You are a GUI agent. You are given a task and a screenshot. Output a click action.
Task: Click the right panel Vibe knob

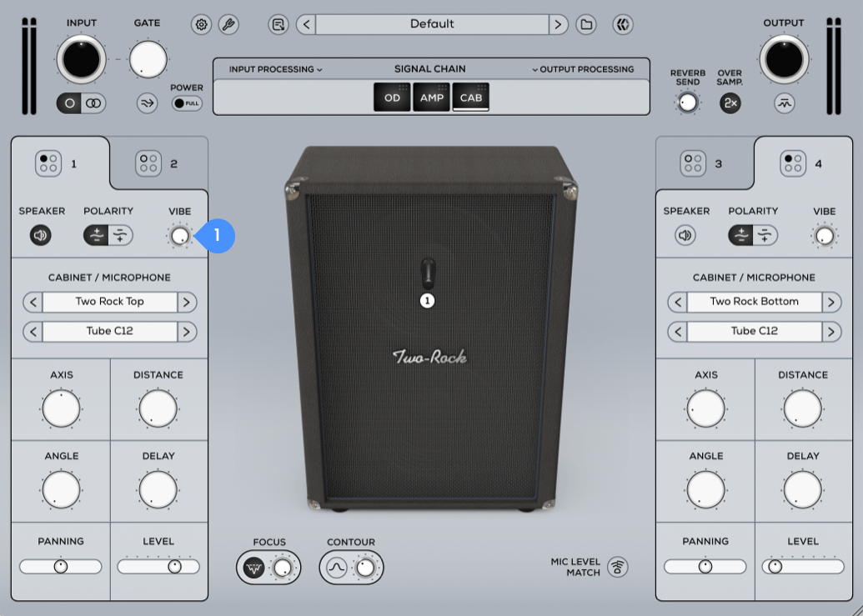point(825,237)
